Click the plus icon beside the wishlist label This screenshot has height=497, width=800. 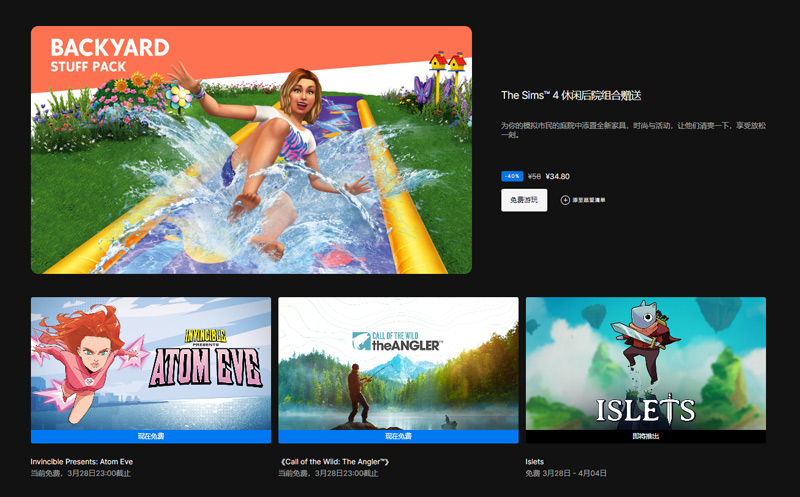(565, 200)
